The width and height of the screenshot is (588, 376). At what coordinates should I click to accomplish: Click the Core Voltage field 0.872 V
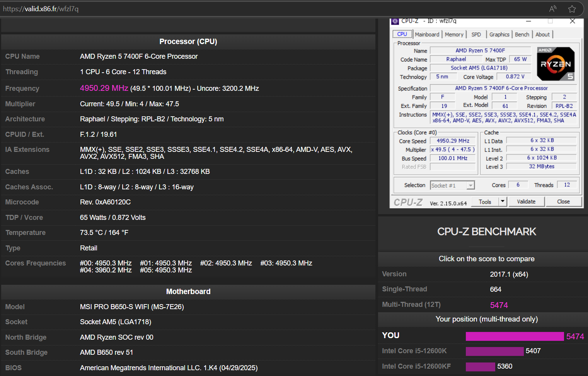click(x=515, y=77)
